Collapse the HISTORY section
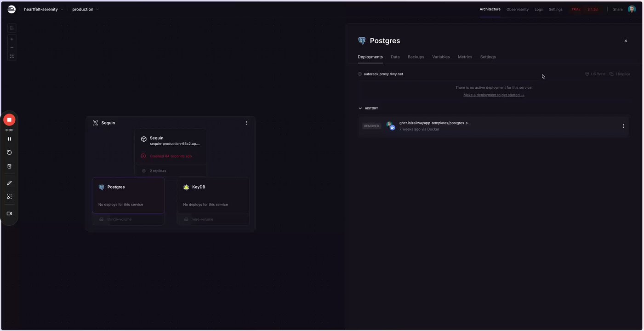The width and height of the screenshot is (644, 331). click(x=368, y=108)
